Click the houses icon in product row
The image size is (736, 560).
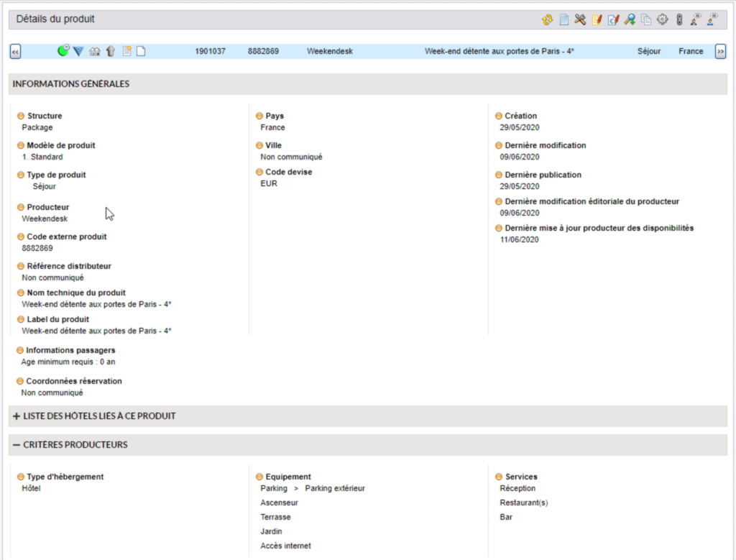[x=95, y=52]
